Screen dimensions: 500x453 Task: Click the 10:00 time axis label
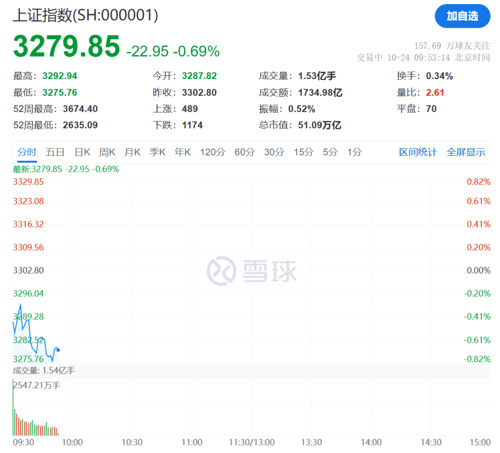tap(72, 443)
